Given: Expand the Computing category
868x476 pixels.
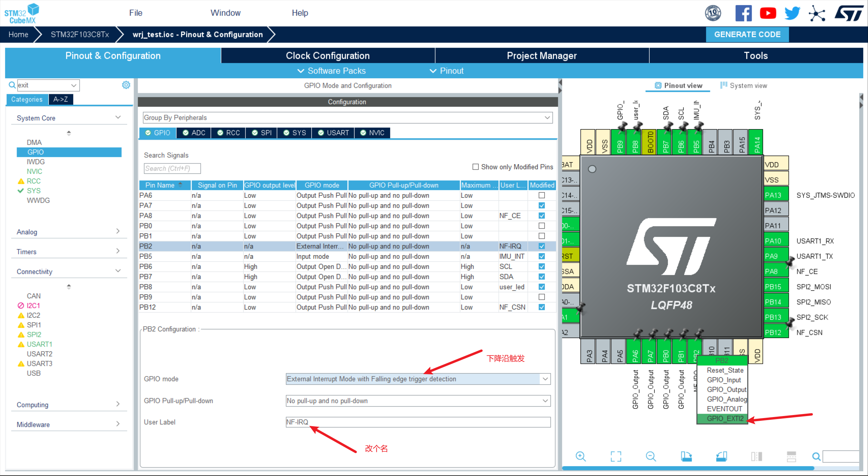Looking at the screenshot, I should [69, 405].
